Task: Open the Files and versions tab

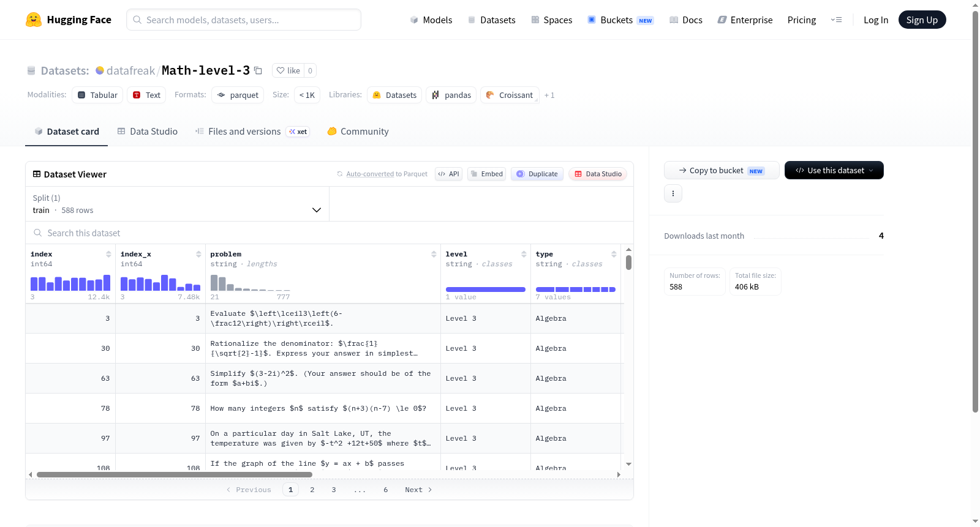Action: (252, 131)
